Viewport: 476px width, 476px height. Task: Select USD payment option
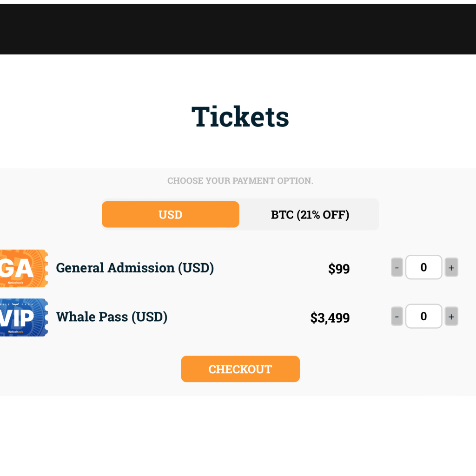(171, 214)
